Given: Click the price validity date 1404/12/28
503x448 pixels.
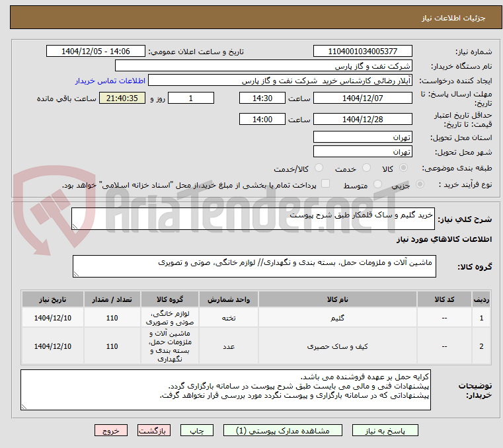Looking at the screenshot, I should [x=362, y=119].
